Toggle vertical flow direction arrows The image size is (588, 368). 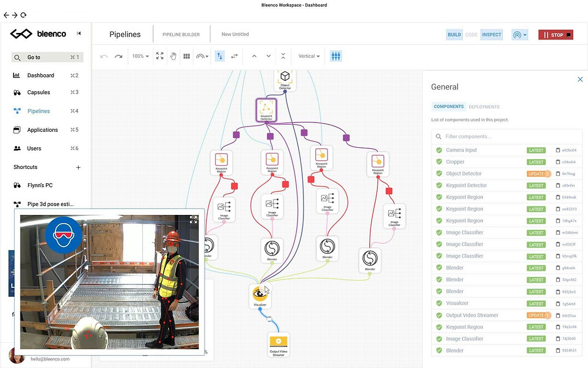220,56
